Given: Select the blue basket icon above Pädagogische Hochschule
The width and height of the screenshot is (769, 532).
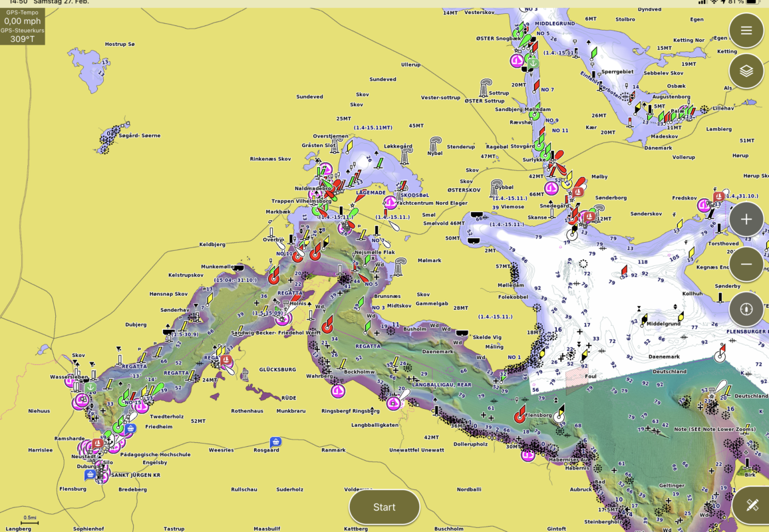Looking at the screenshot, I should pos(130,428).
